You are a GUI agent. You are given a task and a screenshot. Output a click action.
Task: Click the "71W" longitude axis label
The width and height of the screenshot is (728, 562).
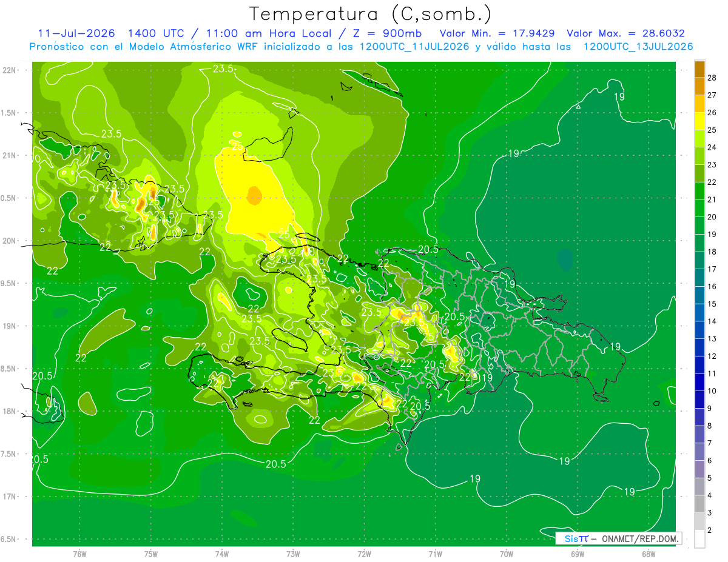pos(435,554)
